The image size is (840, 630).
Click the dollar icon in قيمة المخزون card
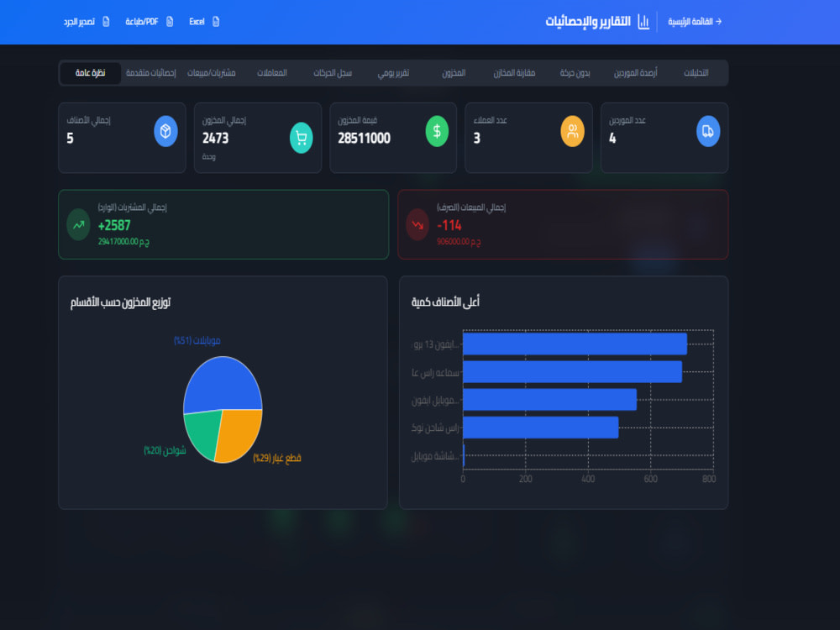437,131
